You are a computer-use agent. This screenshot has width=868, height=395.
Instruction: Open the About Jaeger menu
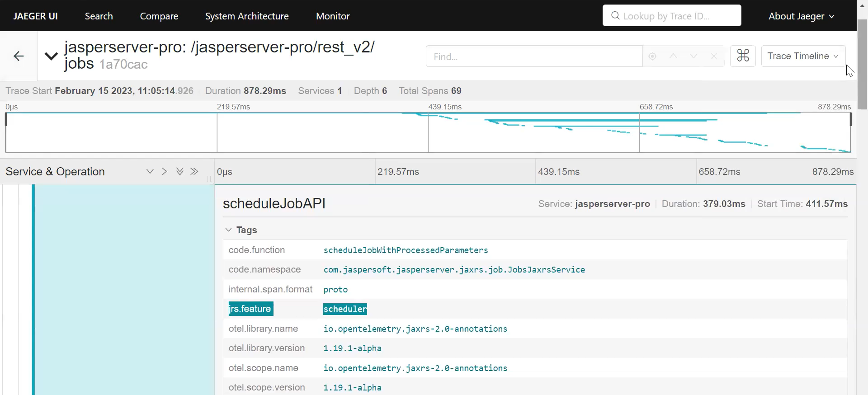click(801, 16)
